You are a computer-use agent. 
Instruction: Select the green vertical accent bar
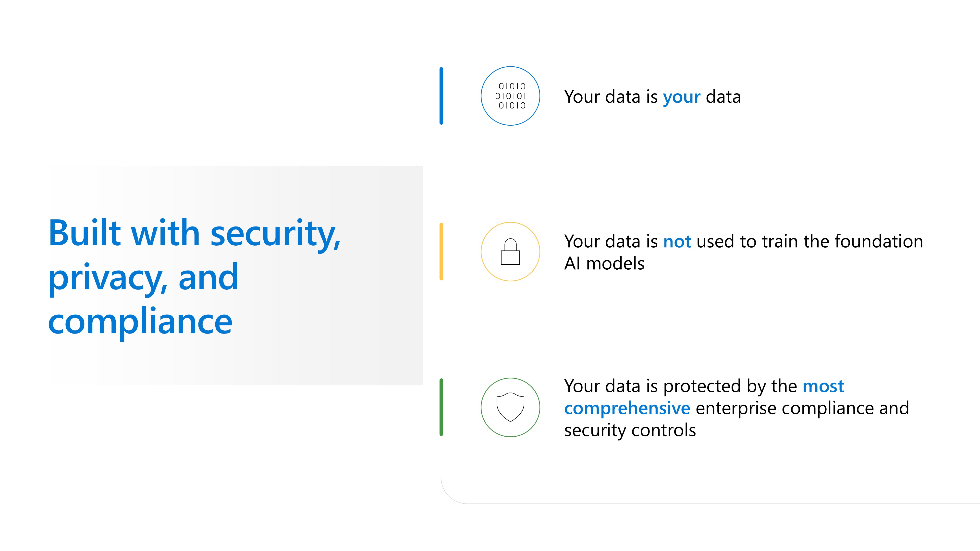[x=441, y=407]
